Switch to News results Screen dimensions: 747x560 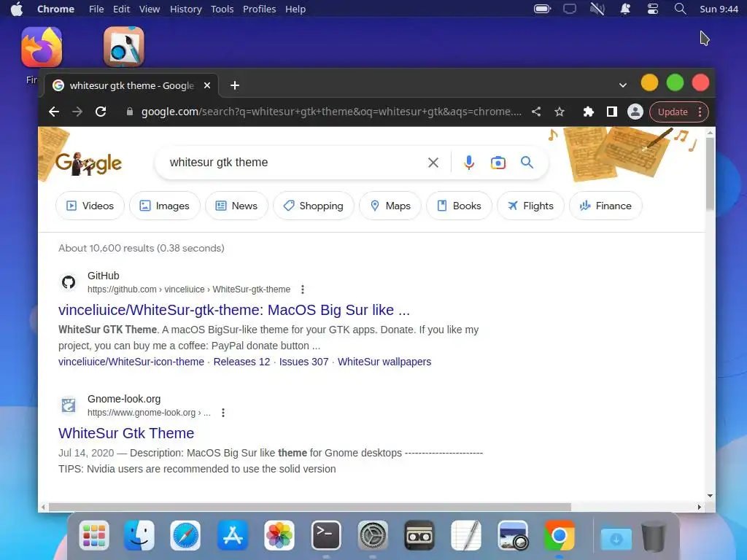coord(236,206)
